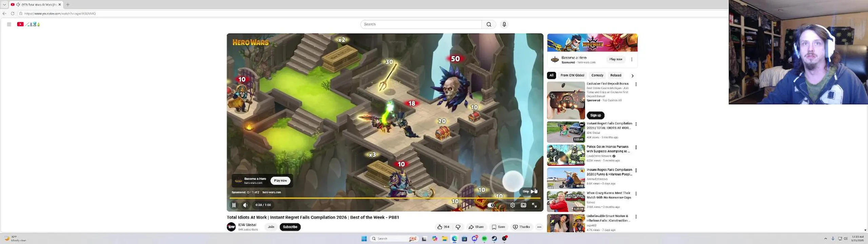Click the browser address bar URL
The width and height of the screenshot is (868, 244).
pyautogui.click(x=60, y=14)
